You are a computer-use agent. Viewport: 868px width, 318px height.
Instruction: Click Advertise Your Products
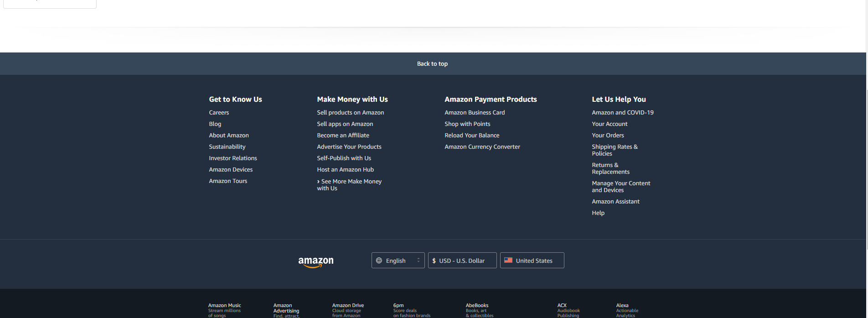(349, 147)
